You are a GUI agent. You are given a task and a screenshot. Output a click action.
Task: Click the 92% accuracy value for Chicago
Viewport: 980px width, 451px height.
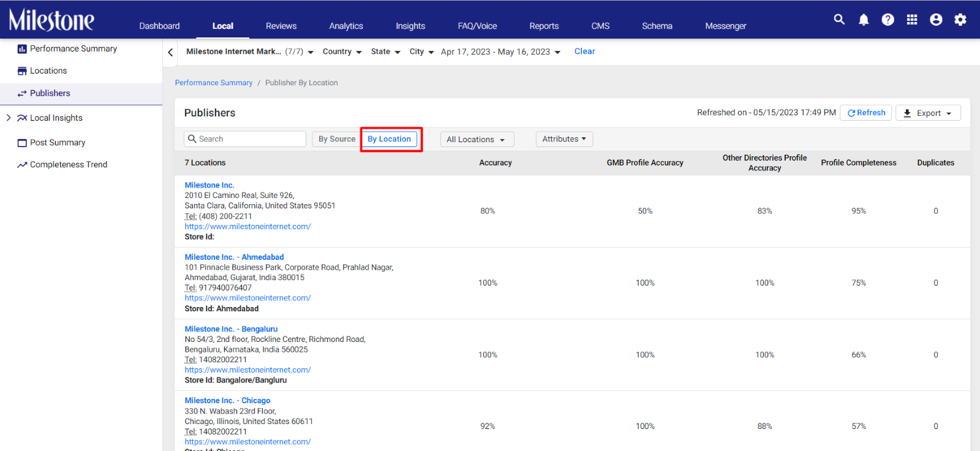pos(488,426)
